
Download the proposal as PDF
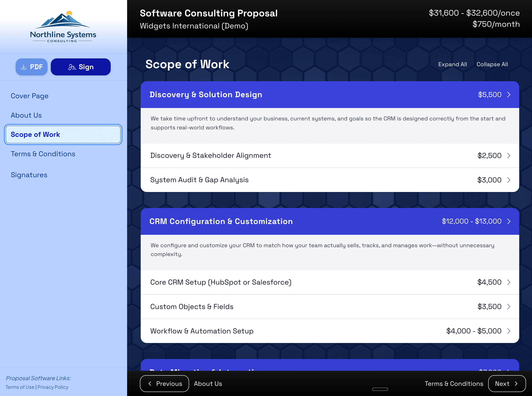31,67
